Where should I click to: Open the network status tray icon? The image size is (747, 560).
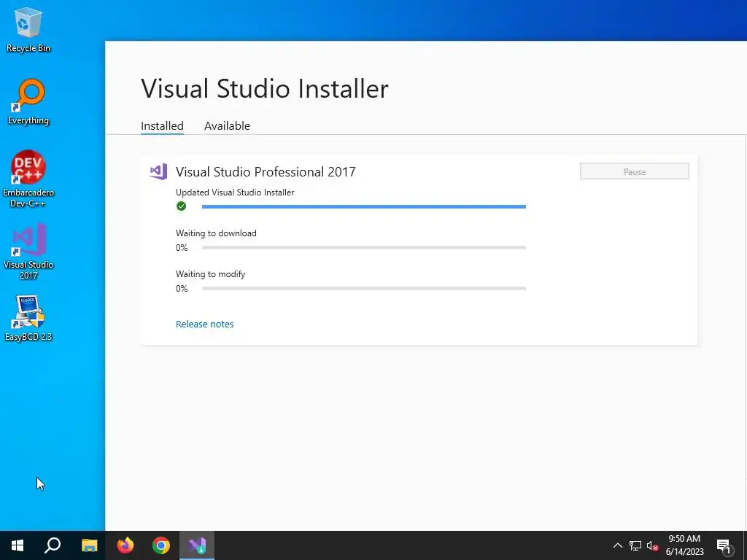coord(635,545)
